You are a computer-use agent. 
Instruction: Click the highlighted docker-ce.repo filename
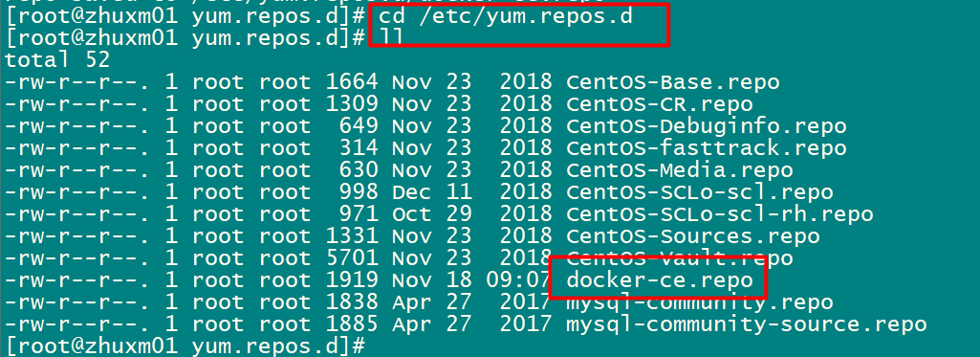click(660, 280)
